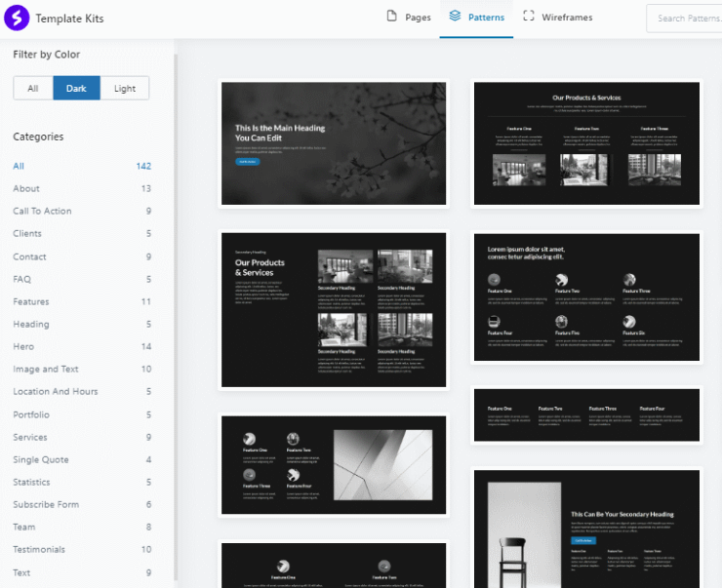Open the Pages tab
722x588 pixels.
tap(409, 18)
